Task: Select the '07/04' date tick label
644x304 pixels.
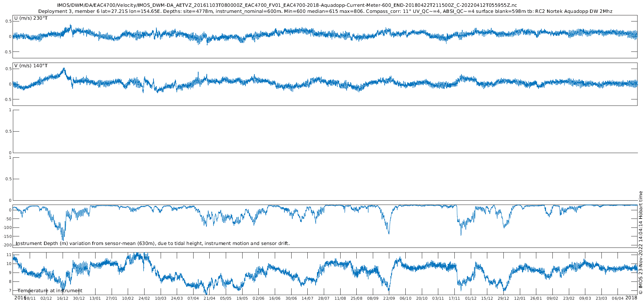Action: pos(193,298)
